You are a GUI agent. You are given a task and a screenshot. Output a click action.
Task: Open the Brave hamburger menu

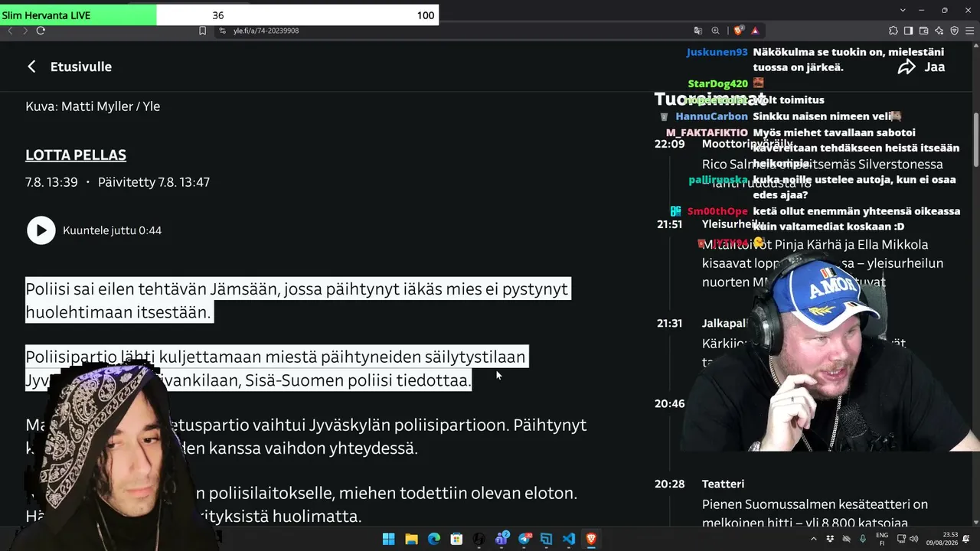tap(969, 31)
